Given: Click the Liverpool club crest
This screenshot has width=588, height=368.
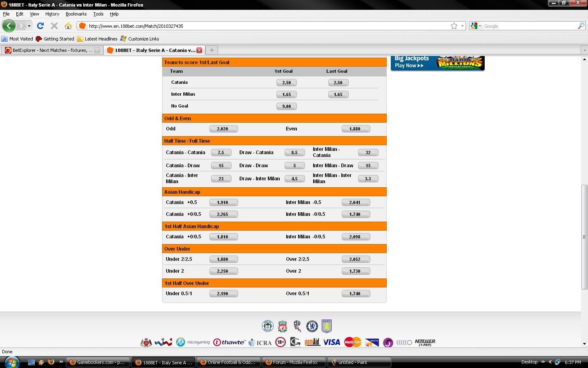Looking at the screenshot, I should tap(282, 326).
